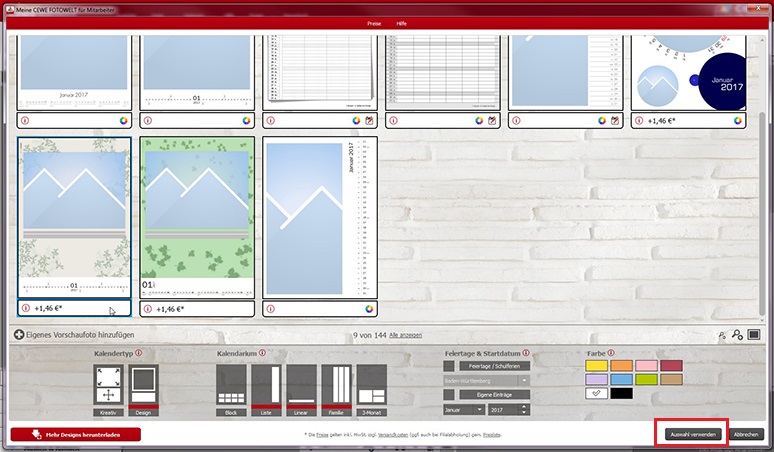Switch to small thumbnail view icon
The image size is (774, 452).
pyautogui.click(x=722, y=335)
